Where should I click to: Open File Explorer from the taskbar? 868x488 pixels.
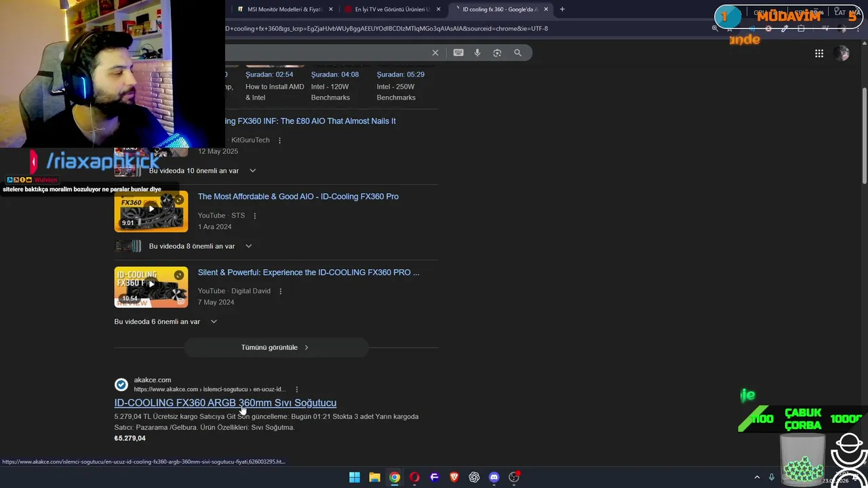pos(374,477)
